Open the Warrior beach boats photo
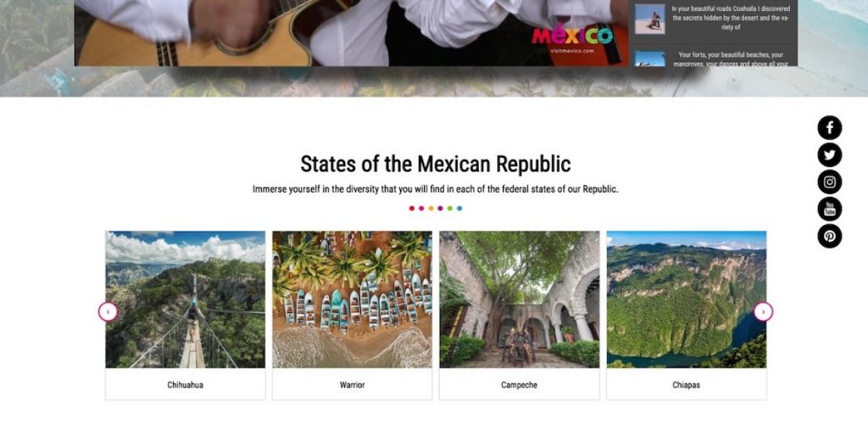Viewport: 868px width, 442px height. (352, 299)
